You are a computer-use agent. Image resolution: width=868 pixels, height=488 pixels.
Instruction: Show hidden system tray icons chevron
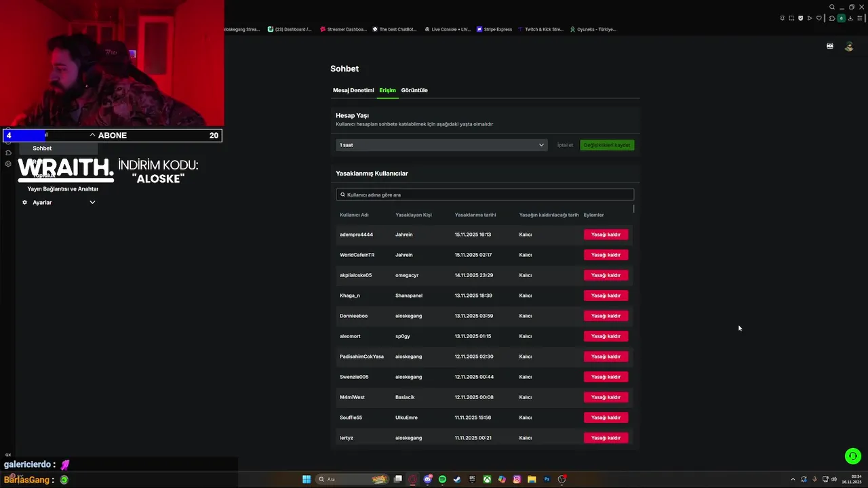click(x=793, y=479)
